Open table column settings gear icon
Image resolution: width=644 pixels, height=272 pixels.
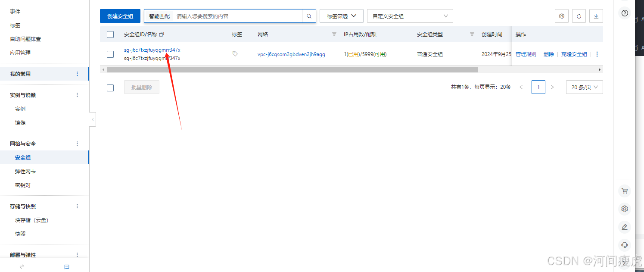pyautogui.click(x=562, y=16)
